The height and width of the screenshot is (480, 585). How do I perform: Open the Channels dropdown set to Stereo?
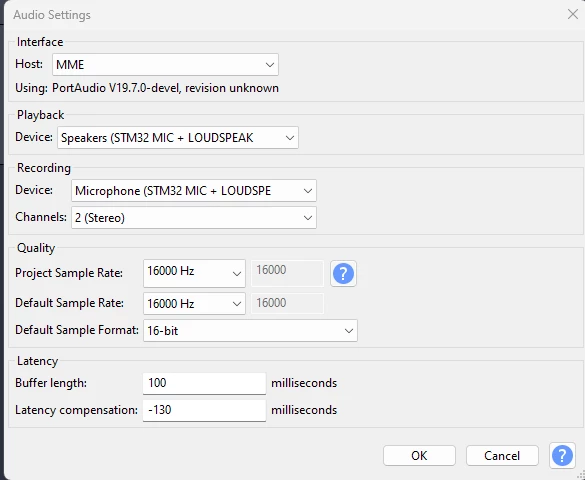[194, 217]
